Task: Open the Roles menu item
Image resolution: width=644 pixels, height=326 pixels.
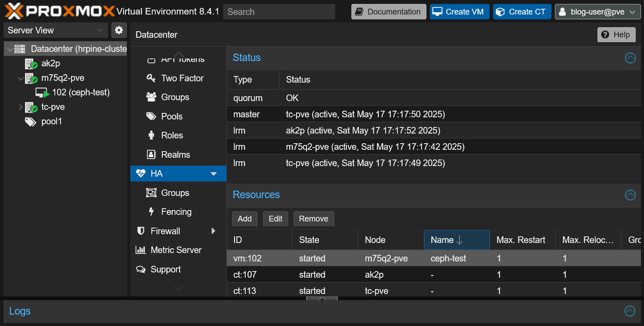Action: coord(178,135)
